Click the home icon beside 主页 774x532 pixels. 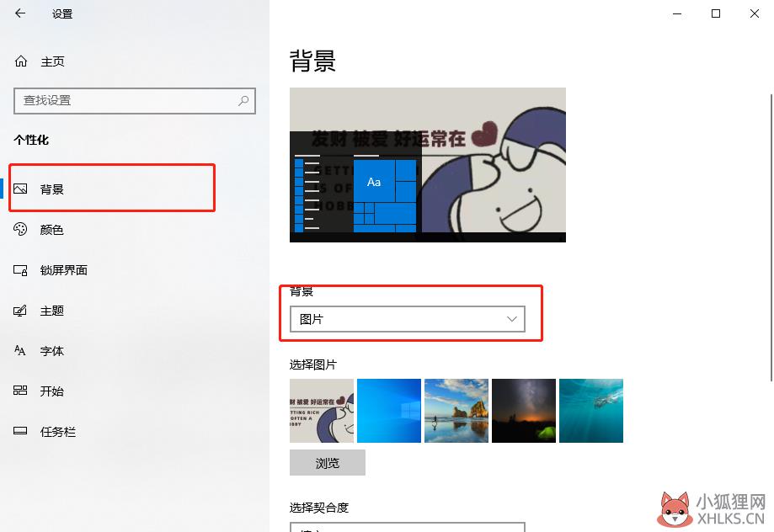pyautogui.click(x=21, y=61)
